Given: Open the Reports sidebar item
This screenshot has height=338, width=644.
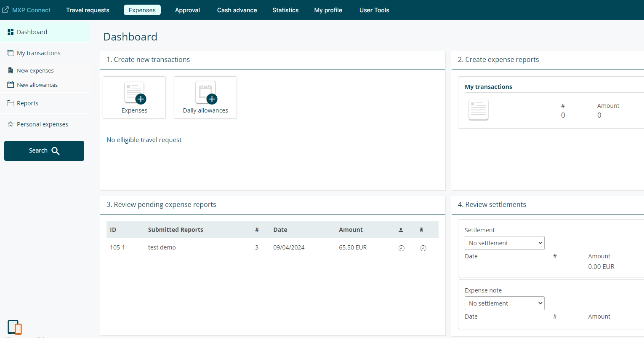Looking at the screenshot, I should click(x=27, y=103).
